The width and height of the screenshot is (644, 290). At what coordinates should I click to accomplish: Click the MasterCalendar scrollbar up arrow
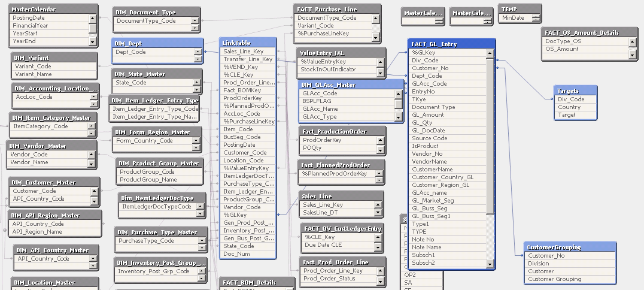(x=93, y=18)
